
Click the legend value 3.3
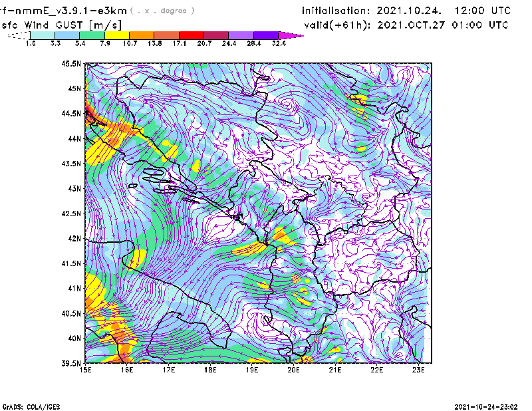(55, 43)
